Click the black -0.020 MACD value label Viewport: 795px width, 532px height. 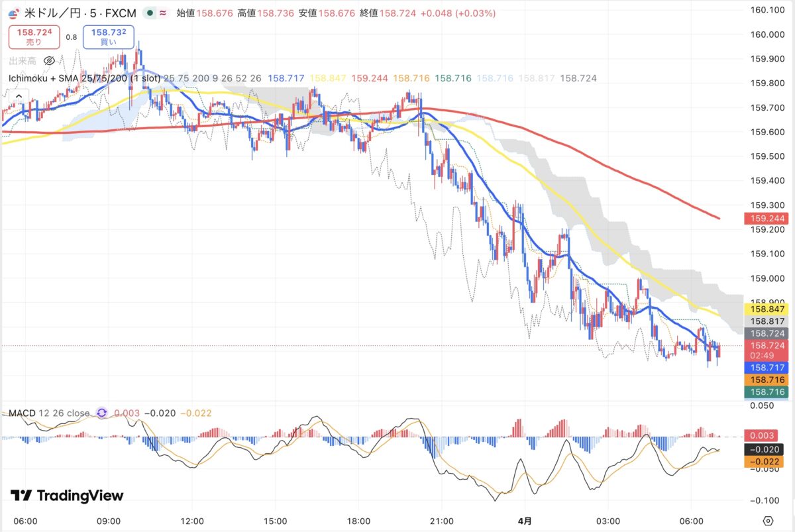pyautogui.click(x=765, y=449)
